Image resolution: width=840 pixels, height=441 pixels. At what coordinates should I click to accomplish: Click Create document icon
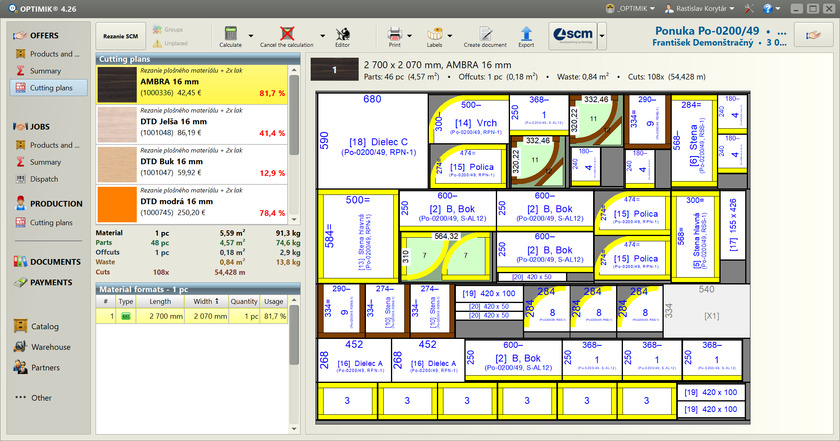coord(485,34)
